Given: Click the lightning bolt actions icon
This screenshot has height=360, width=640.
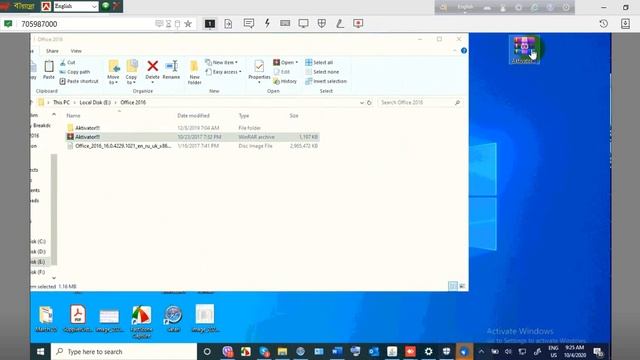Looking at the screenshot, I should [267, 23].
